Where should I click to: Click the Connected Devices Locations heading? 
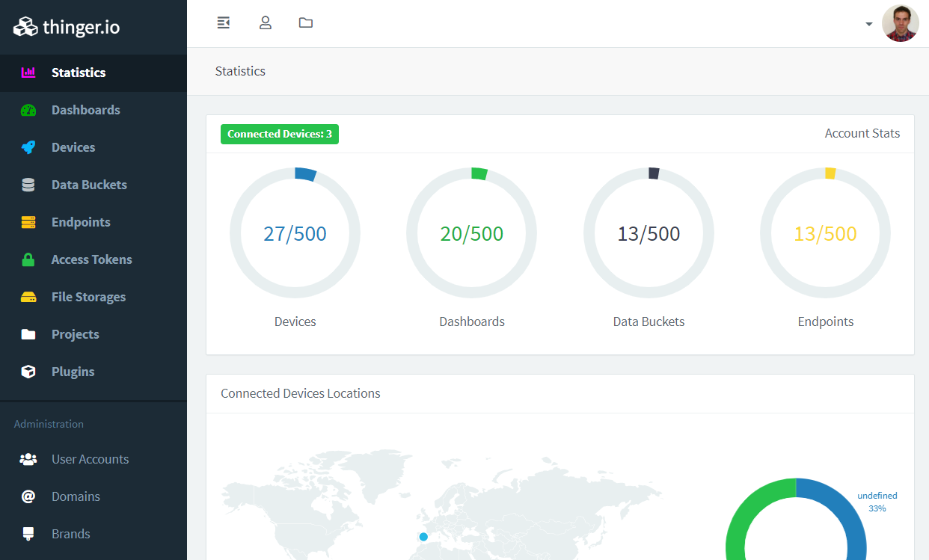pyautogui.click(x=301, y=393)
